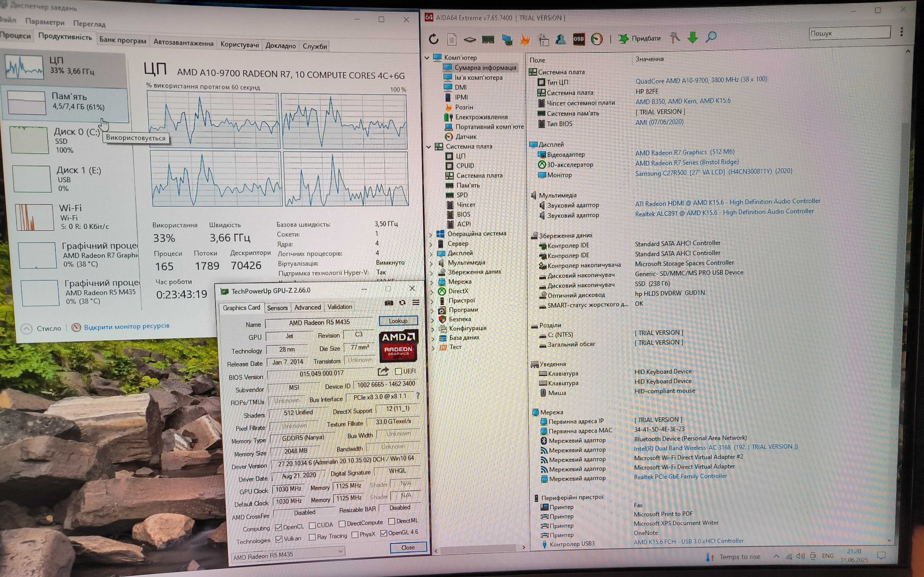924x577 pixels.
Task: Open the Параметри menu in Task Manager
Action: pos(45,22)
